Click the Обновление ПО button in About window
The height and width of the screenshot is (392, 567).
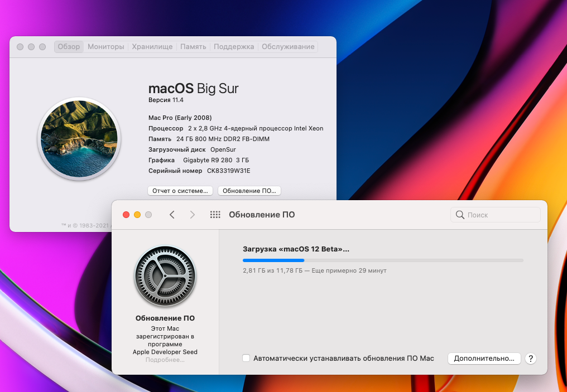(249, 191)
